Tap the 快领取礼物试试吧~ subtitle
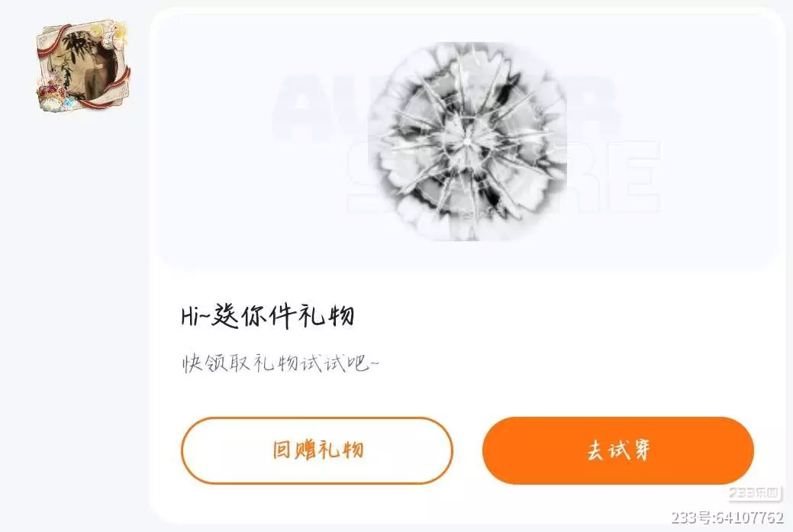Viewport: 793px width, 532px height. point(279,363)
